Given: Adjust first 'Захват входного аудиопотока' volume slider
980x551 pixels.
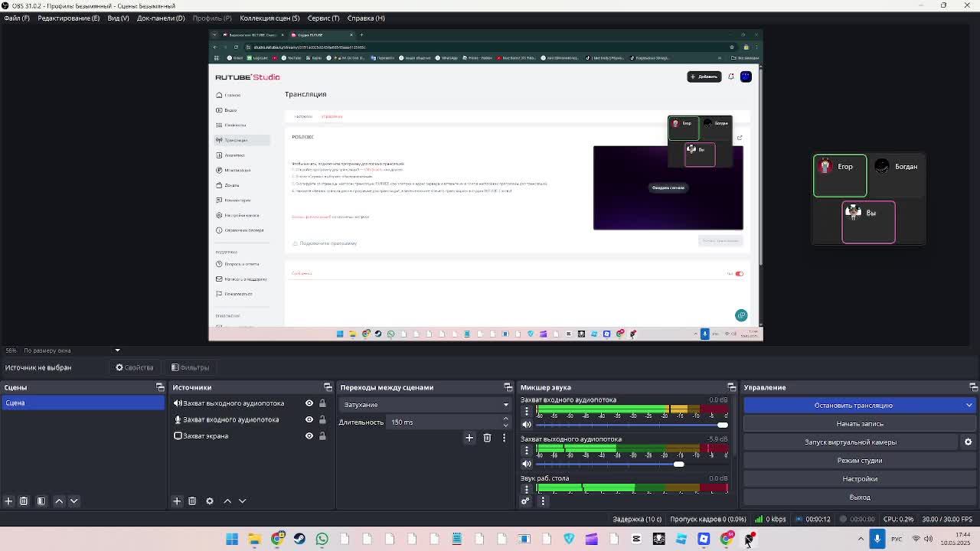Looking at the screenshot, I should coord(632,425).
